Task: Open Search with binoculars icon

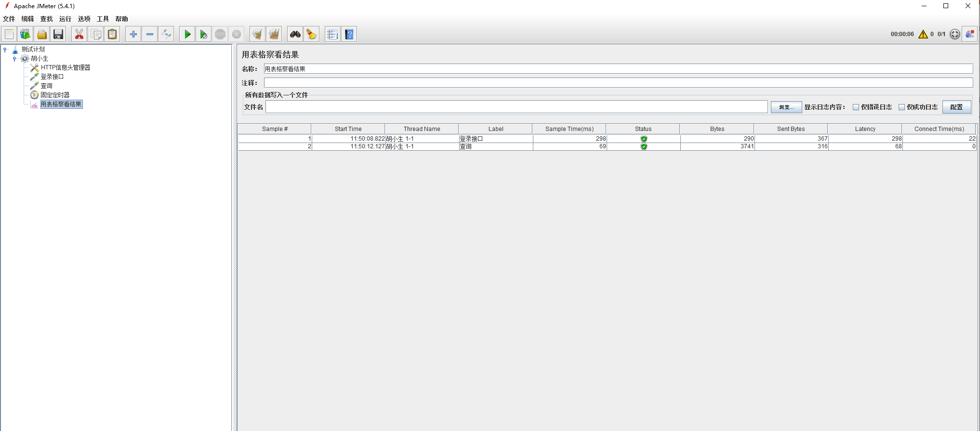Action: pos(295,34)
